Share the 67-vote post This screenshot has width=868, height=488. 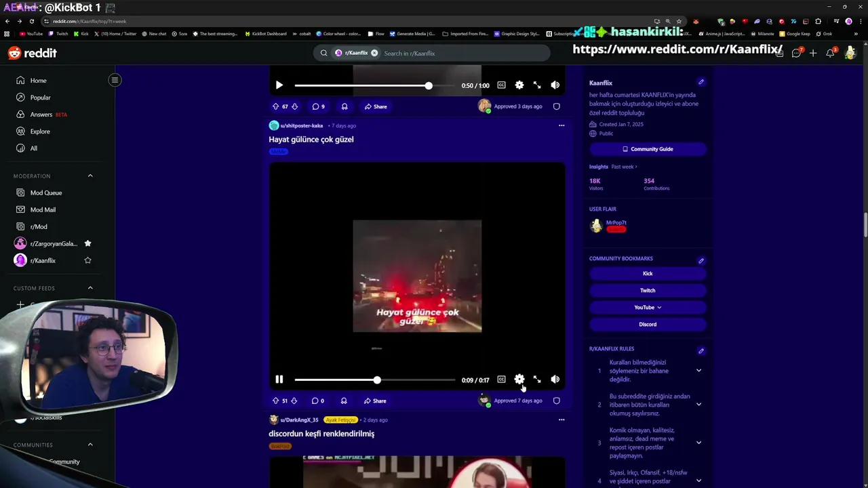[x=376, y=106]
